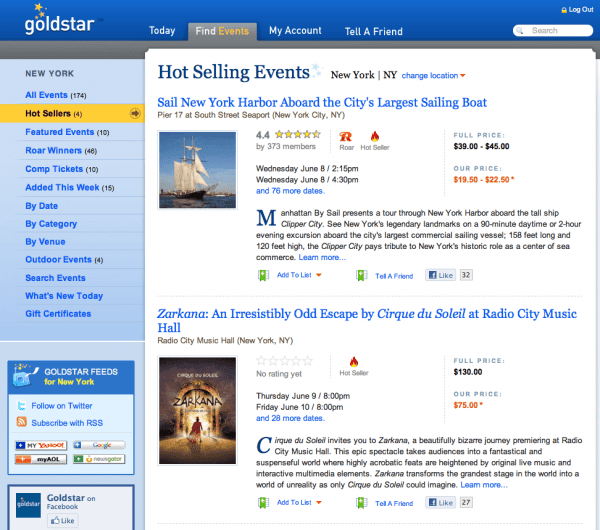Screen dimensions: 600x530
Task: Open Search Events in sidebar
Action: pyautogui.click(x=55, y=278)
